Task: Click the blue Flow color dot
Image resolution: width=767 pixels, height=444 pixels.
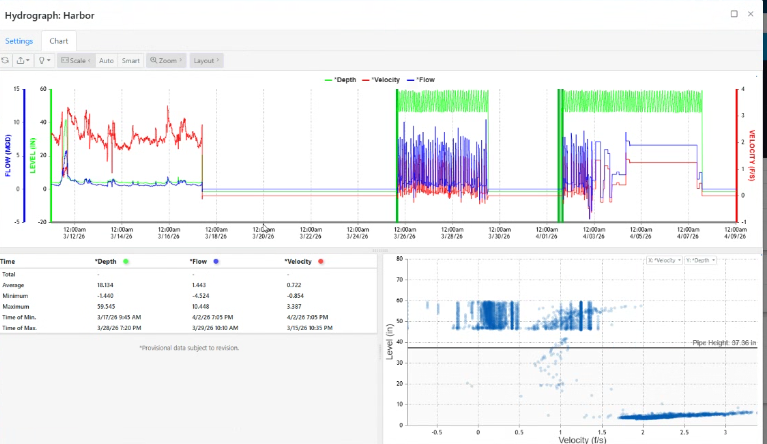Action: [215, 261]
